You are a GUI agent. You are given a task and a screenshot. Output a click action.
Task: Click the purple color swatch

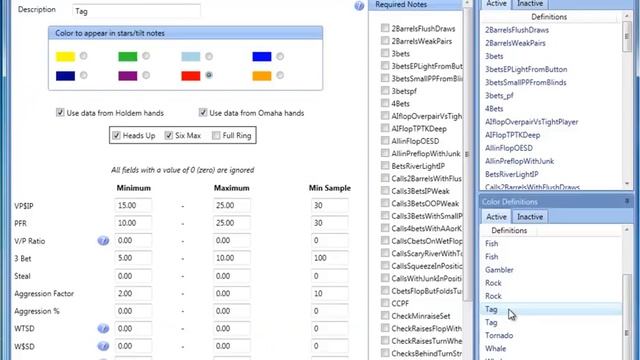(x=128, y=76)
